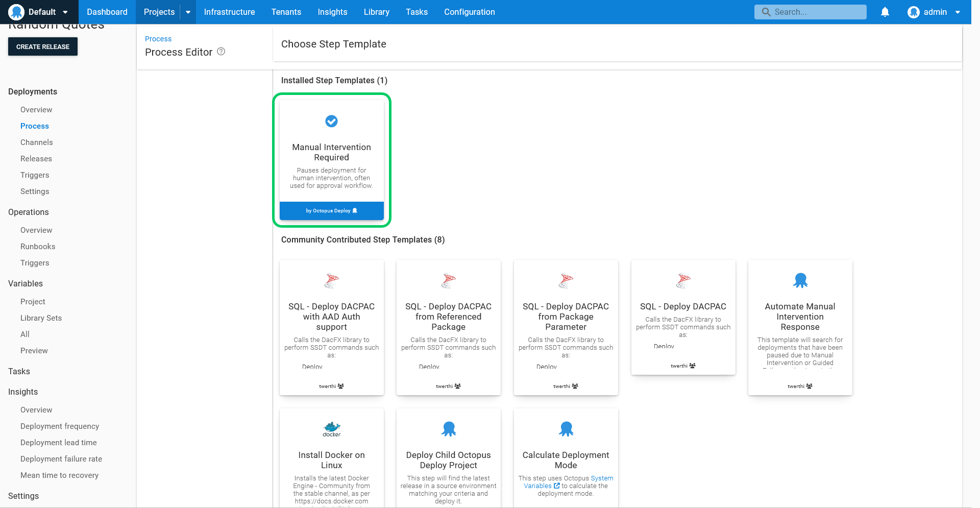Click SQL DACPAC from Package Parameter icon
This screenshot has height=508, width=980.
[x=566, y=280]
